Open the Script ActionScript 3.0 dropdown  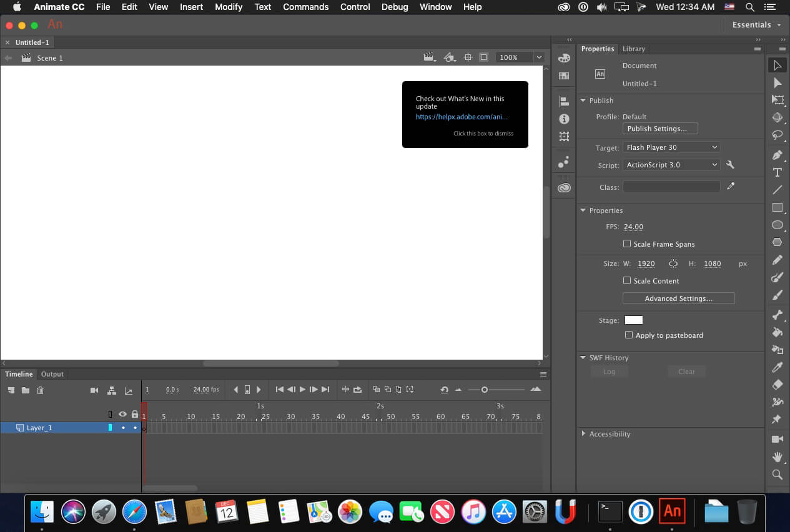point(671,165)
